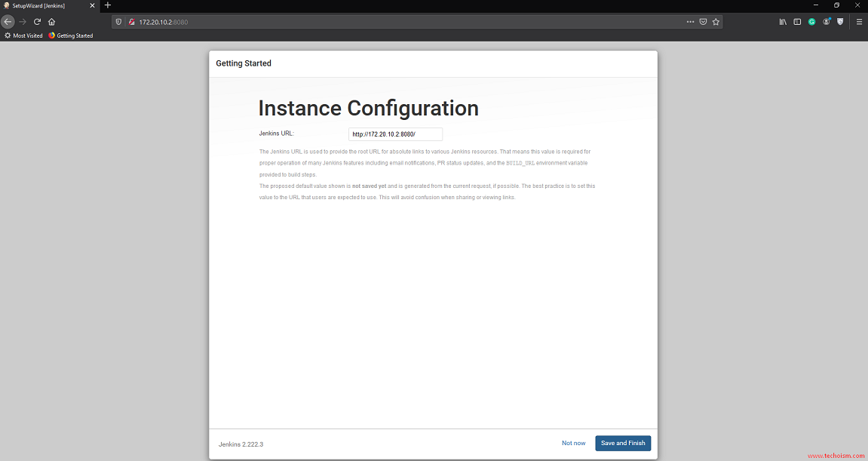868x461 pixels.
Task: Toggle the sidebars icon in toolbar
Action: [x=797, y=22]
